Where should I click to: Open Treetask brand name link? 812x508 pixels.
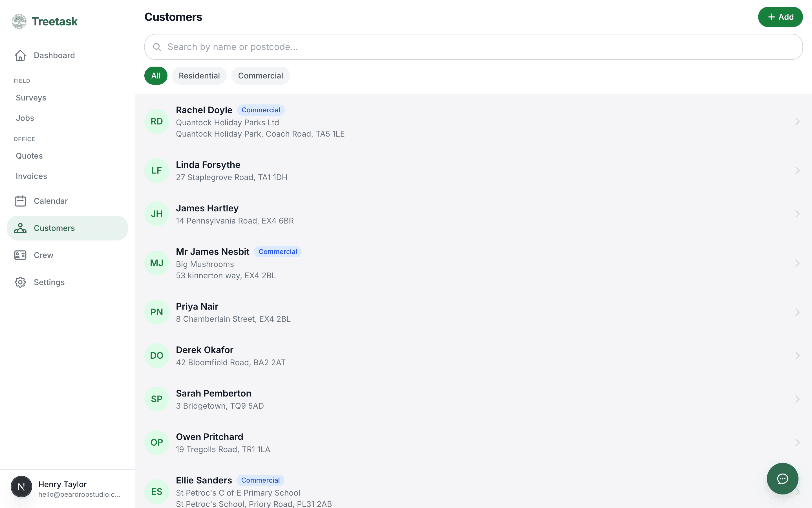[x=55, y=21]
